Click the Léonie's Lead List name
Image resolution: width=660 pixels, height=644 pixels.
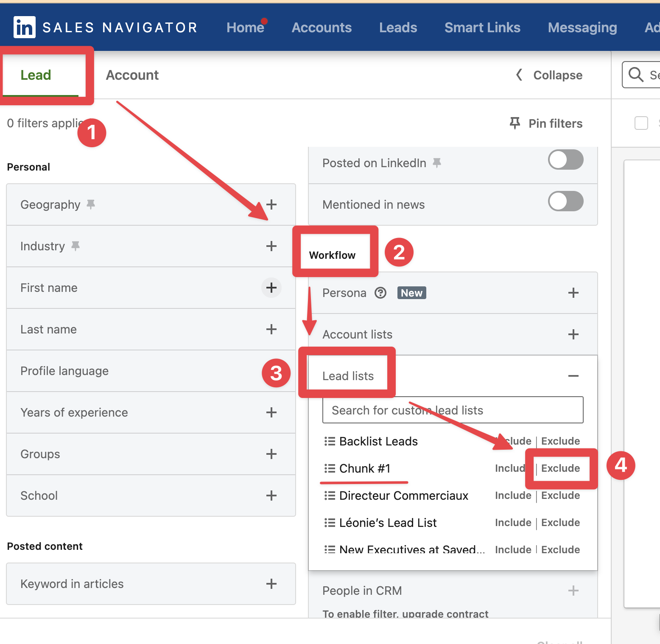tap(388, 523)
